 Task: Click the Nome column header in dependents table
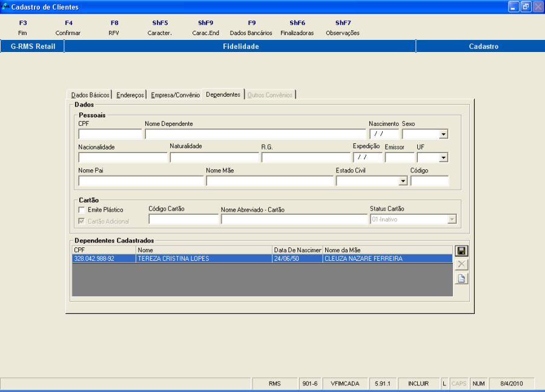coord(204,250)
